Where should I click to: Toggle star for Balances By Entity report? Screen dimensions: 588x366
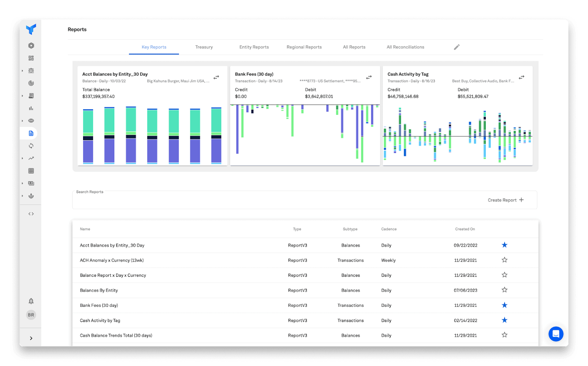[x=504, y=290]
